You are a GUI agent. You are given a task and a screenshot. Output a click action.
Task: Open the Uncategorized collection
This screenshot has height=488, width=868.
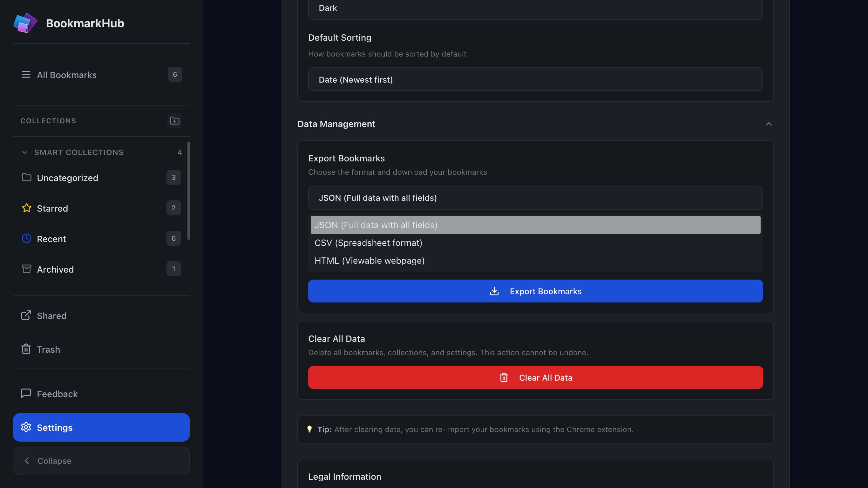click(x=101, y=177)
